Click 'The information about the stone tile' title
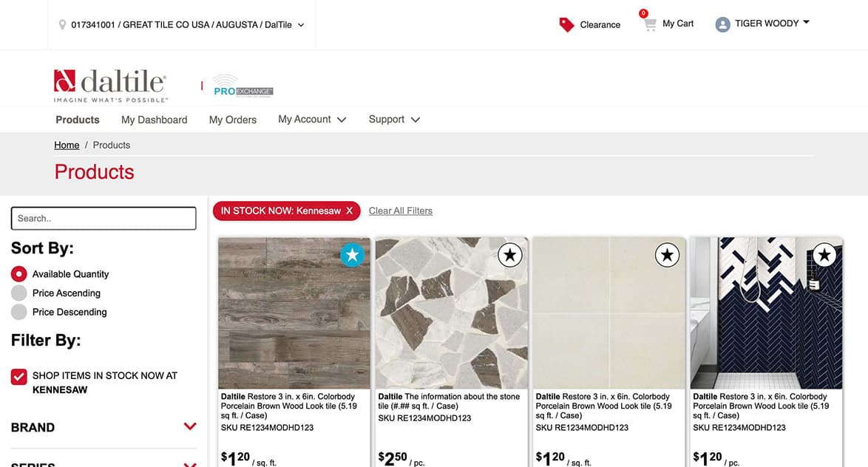 tap(449, 401)
